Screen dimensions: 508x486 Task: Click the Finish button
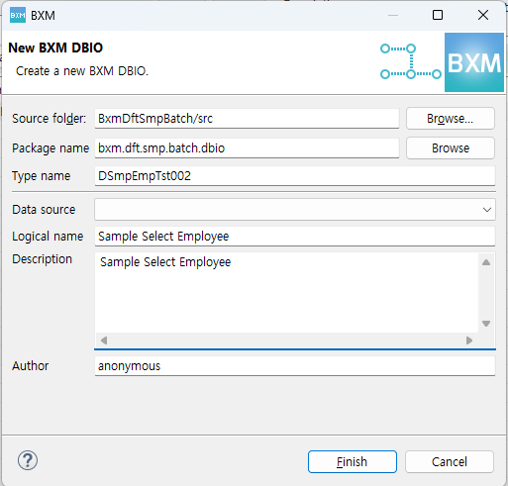point(352,462)
